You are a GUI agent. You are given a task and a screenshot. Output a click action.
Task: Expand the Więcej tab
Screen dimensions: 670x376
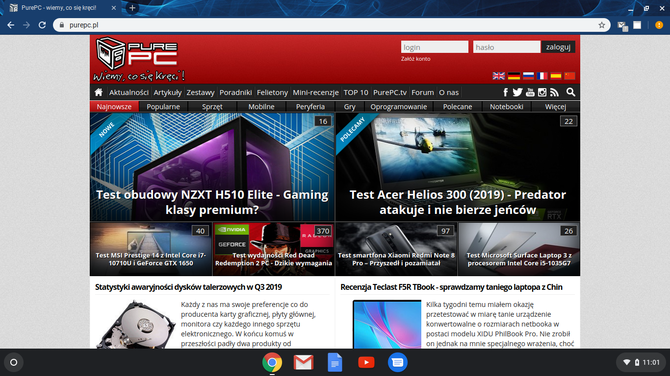(555, 106)
